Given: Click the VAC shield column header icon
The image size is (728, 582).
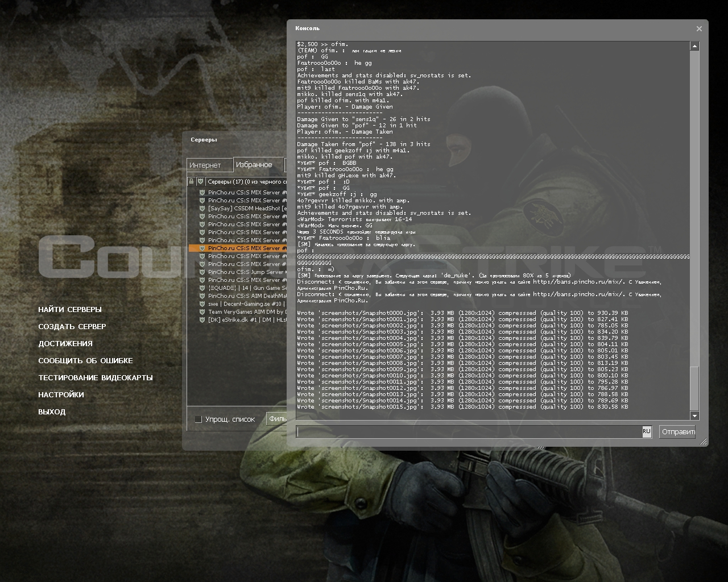Looking at the screenshot, I should coord(200,181).
